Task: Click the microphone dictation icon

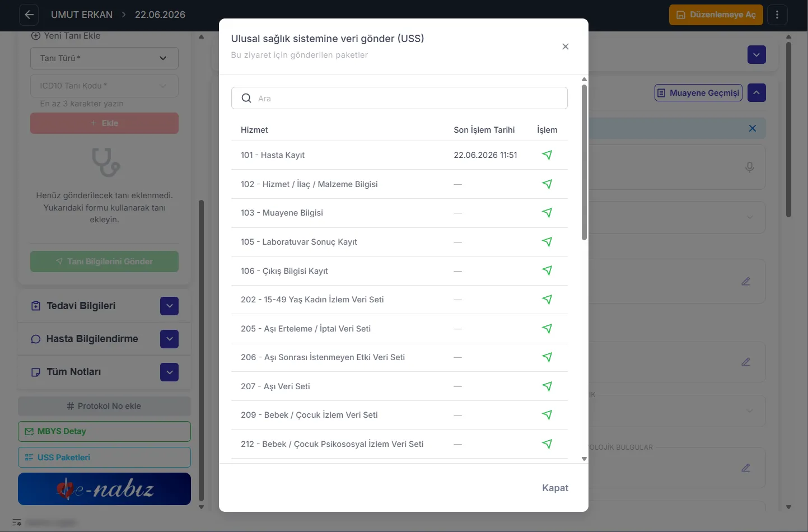Action: click(x=750, y=167)
